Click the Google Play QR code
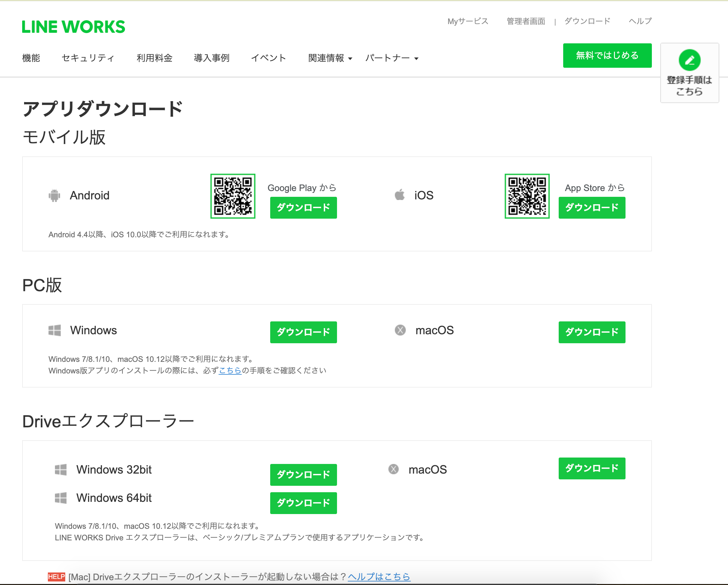Screen dimensions: 728x585 tap(233, 196)
